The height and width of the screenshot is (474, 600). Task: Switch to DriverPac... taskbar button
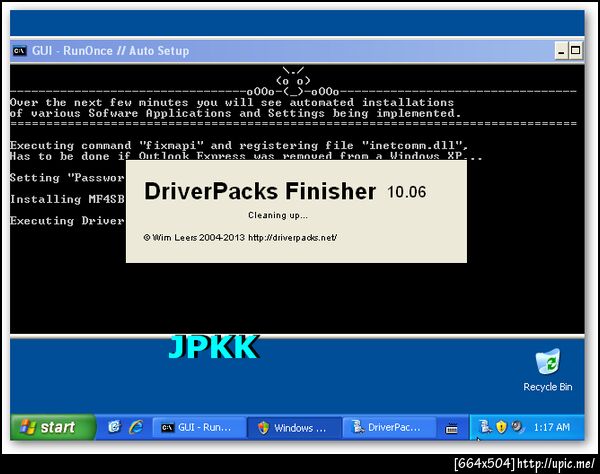coord(389,427)
